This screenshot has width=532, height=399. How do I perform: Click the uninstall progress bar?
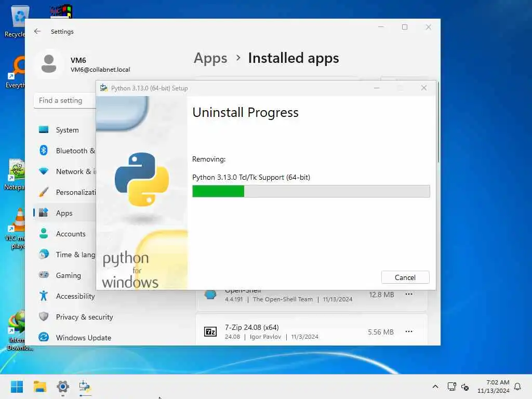[311, 191]
